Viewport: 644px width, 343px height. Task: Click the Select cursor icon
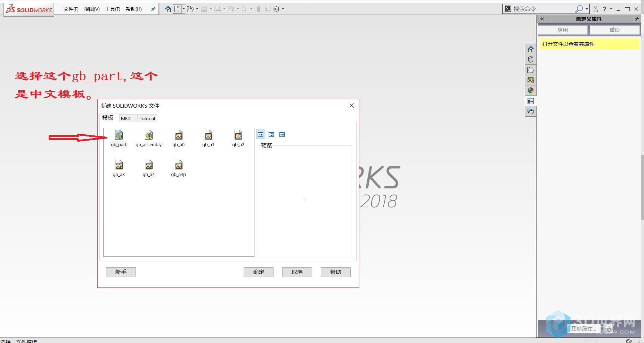245,9
